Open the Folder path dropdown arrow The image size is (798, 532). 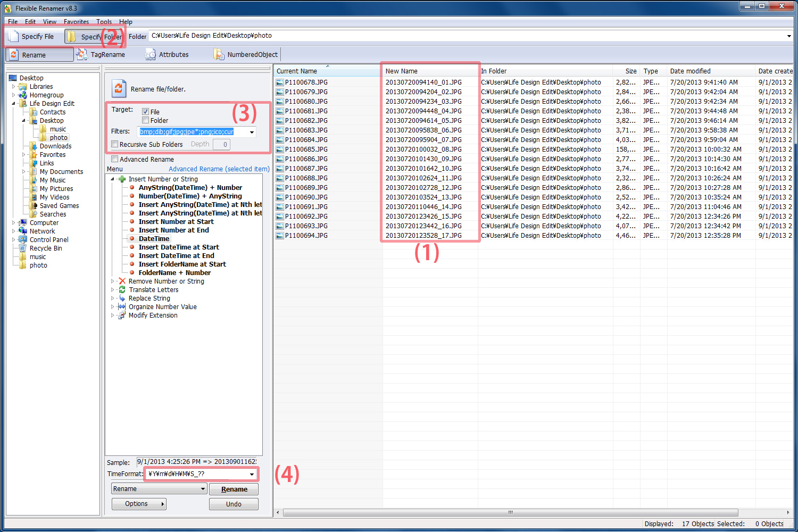(x=789, y=36)
